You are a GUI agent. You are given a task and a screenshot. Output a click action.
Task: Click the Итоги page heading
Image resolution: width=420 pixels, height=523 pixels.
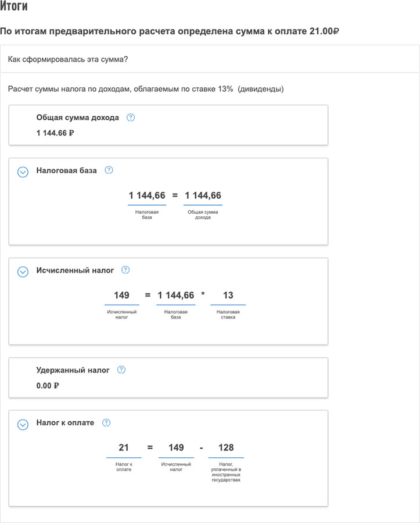coord(13,8)
